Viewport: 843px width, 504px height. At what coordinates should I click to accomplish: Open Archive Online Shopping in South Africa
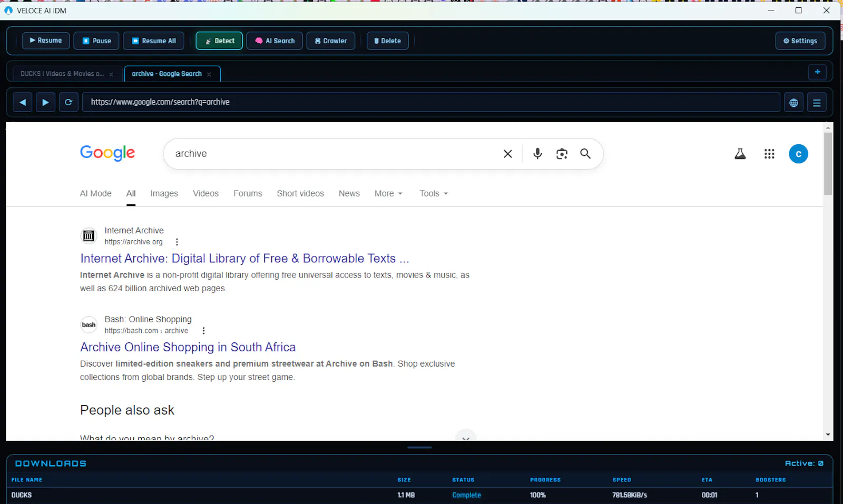coord(188,348)
